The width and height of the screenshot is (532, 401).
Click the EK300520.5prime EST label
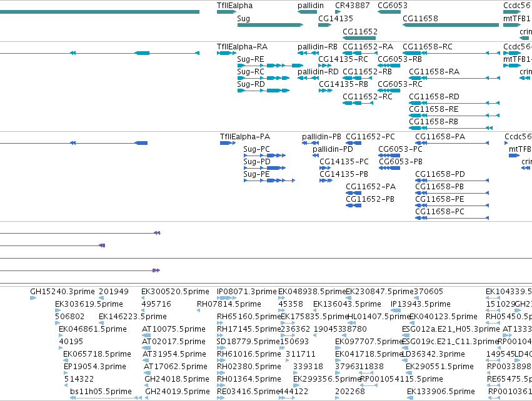(175, 292)
